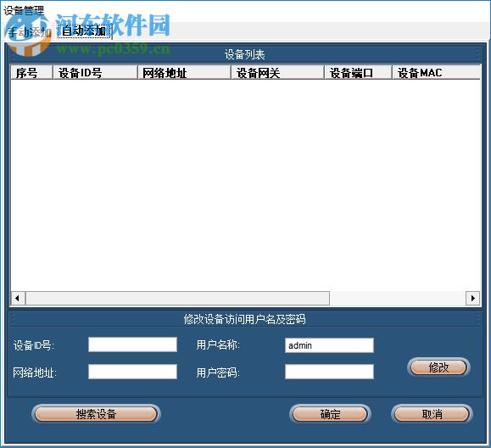The width and height of the screenshot is (491, 448).
Task: Click the 网络地址 column header
Action: click(184, 73)
